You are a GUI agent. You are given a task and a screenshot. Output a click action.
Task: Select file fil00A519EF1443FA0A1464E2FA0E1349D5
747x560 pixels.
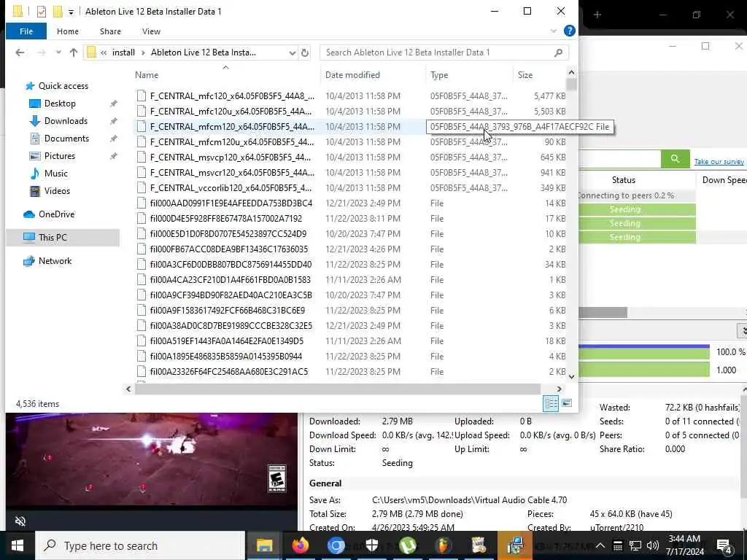(226, 341)
